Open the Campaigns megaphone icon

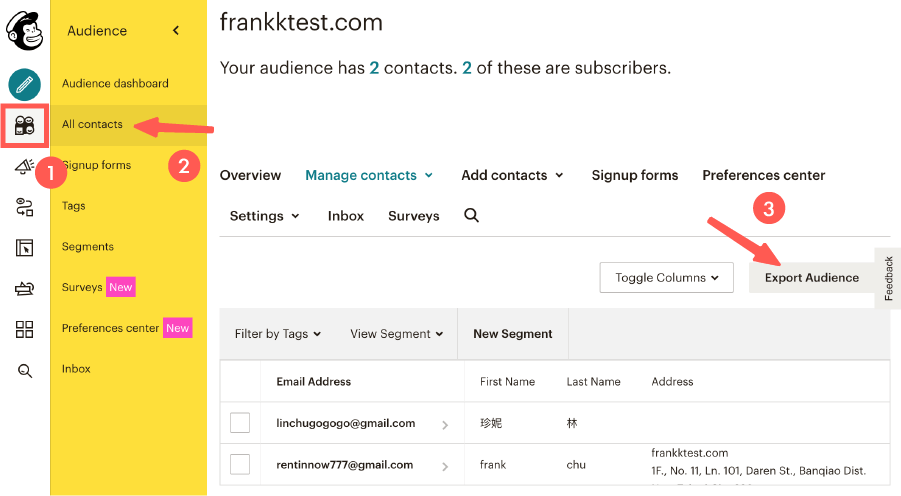24,166
